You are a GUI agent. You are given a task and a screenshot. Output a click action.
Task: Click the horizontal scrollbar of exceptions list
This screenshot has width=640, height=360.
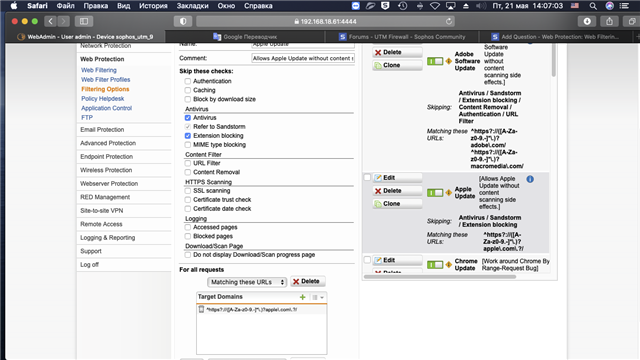[440, 276]
